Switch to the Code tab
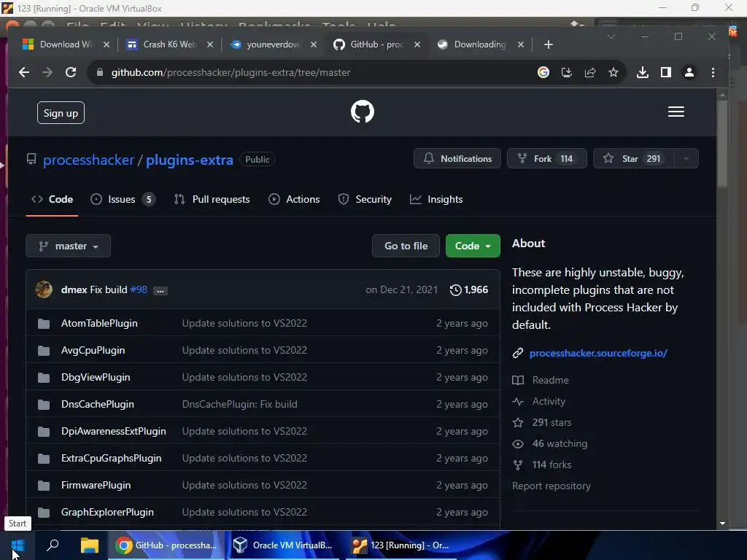 click(x=52, y=199)
